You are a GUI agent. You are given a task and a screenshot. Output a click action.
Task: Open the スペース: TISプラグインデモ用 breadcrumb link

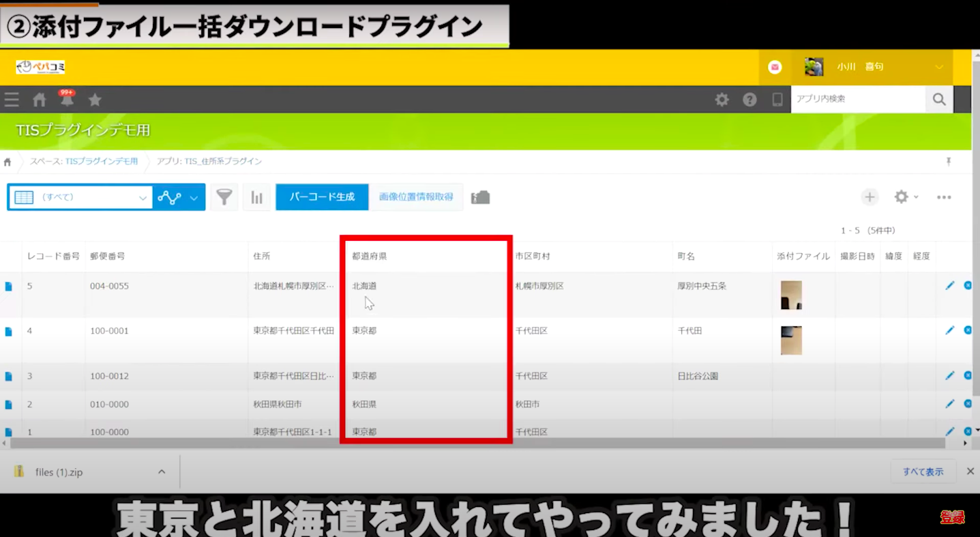[83, 162]
